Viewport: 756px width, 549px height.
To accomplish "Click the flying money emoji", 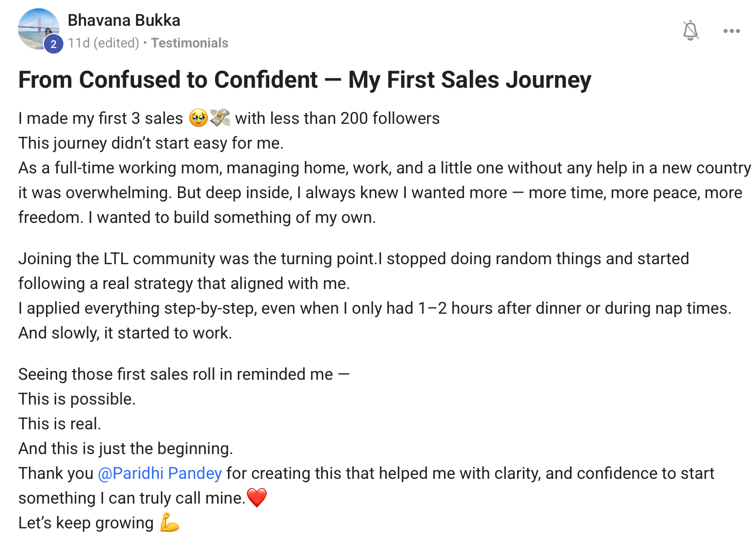I will [x=220, y=118].
